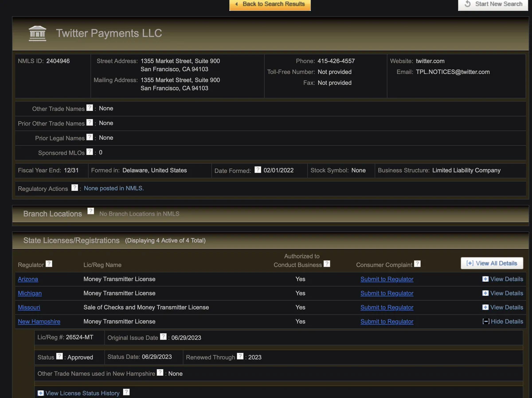532x398 pixels.
Task: Click the Status Date value 06/29/2023
Action: click(157, 357)
